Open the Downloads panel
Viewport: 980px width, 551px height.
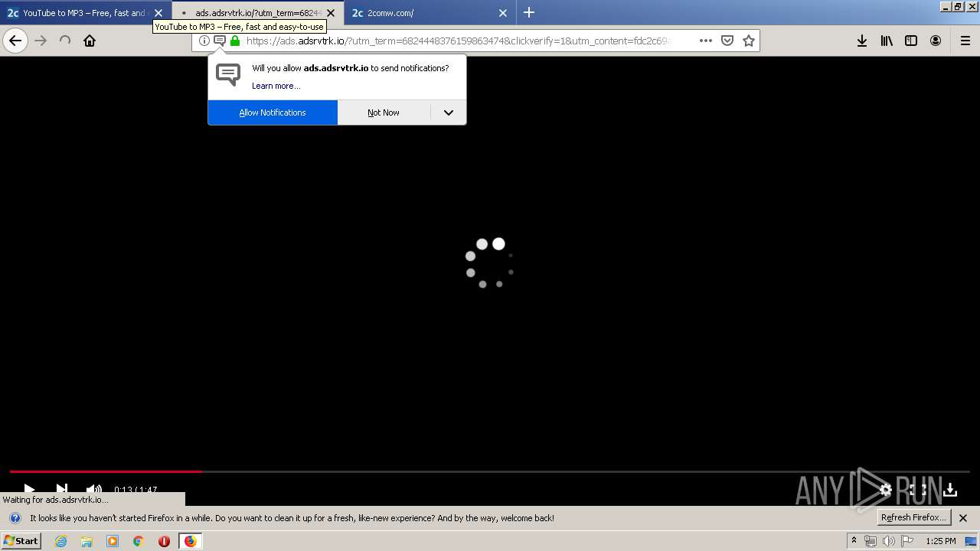click(x=862, y=41)
